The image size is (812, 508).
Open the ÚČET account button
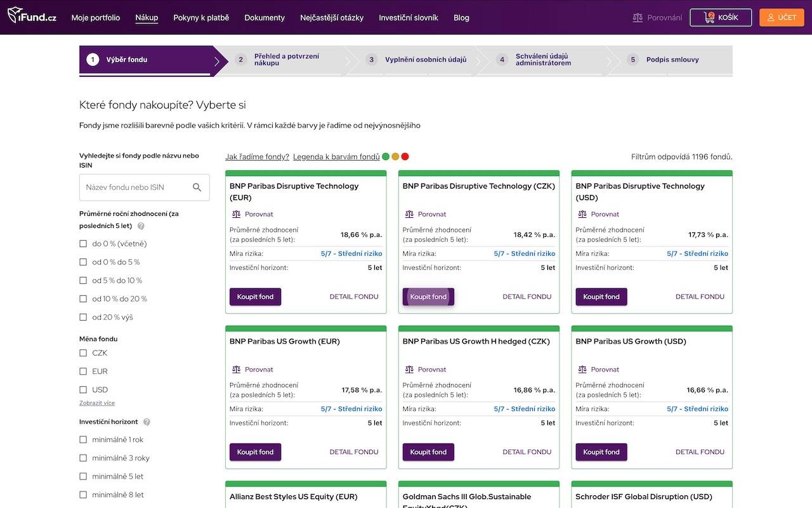pos(782,18)
